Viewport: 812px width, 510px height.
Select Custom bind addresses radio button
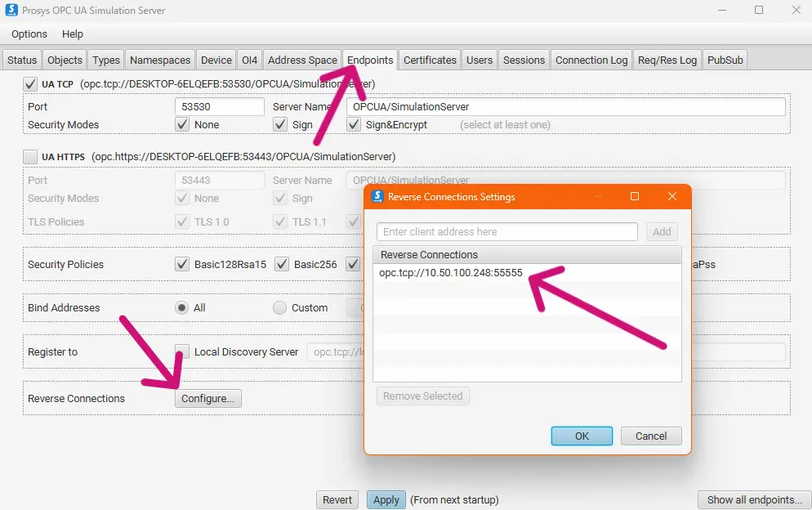279,308
